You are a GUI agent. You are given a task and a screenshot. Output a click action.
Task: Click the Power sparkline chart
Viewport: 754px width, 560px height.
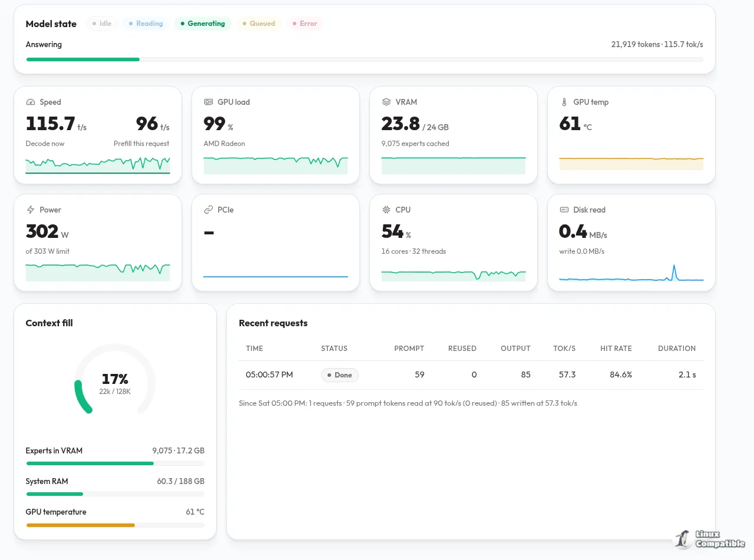pyautogui.click(x=98, y=272)
